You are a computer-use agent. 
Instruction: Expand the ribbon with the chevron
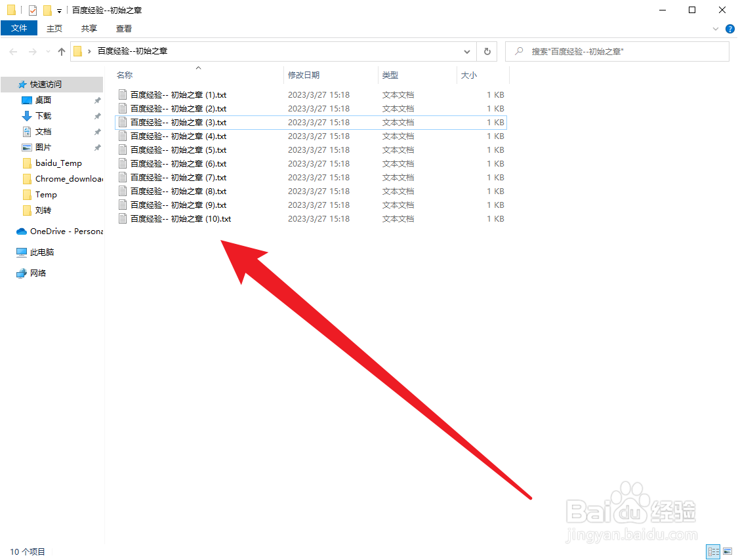[716, 29]
